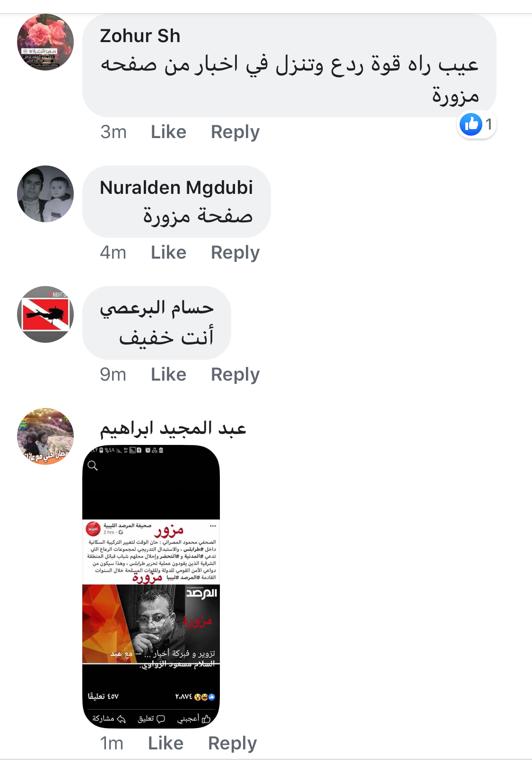
Task: Click the 3m timestamp on Zohur's comment
Action: click(113, 132)
